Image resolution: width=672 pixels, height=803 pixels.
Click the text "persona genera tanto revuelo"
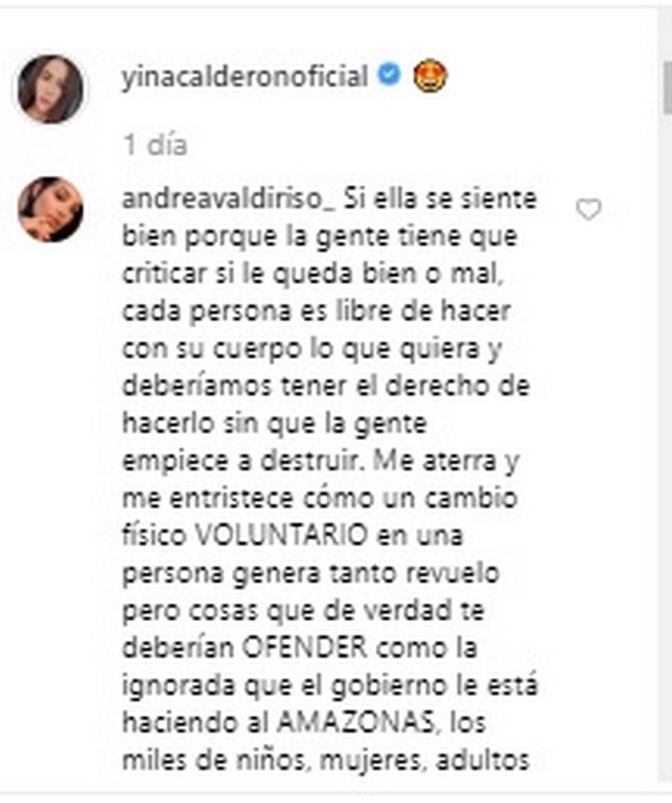(310, 574)
